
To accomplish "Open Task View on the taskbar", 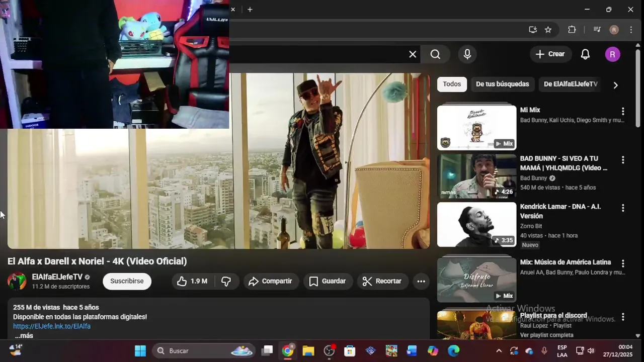I will click(267, 350).
